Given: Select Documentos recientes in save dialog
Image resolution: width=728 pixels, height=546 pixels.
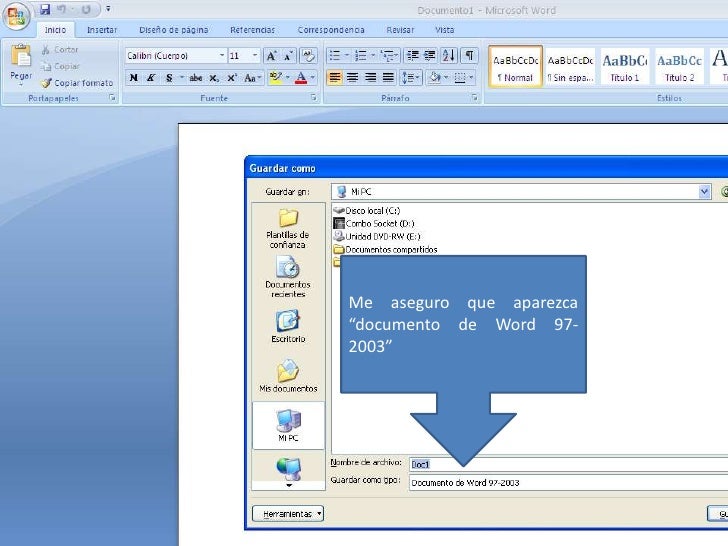Looking at the screenshot, I should click(x=288, y=277).
